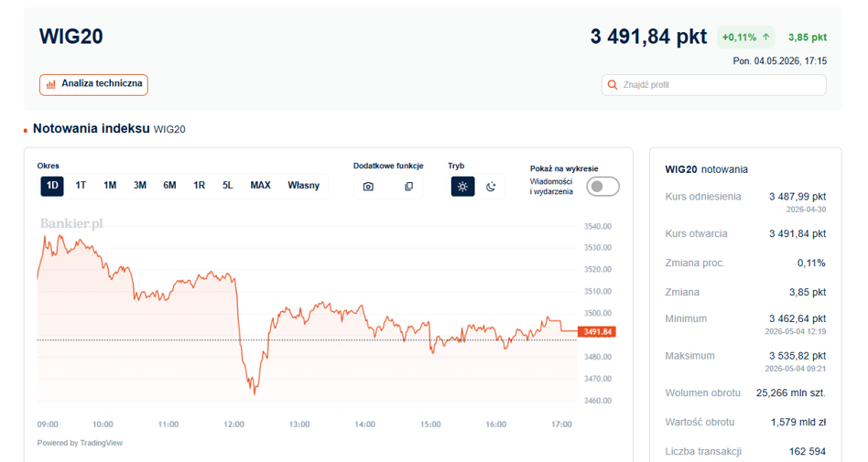Click the search magnifier icon
Viewport: 868px width, 462px height.
[613, 85]
